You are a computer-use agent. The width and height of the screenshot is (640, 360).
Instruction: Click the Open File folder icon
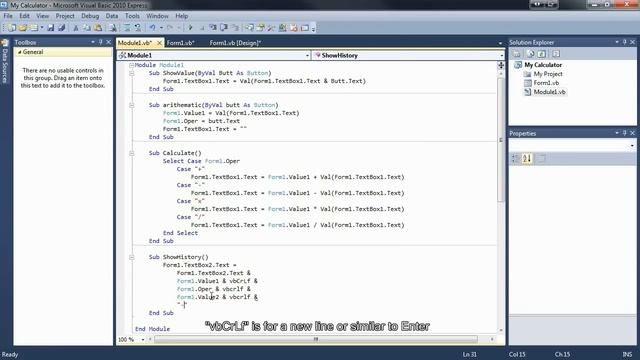pyautogui.click(x=23, y=28)
